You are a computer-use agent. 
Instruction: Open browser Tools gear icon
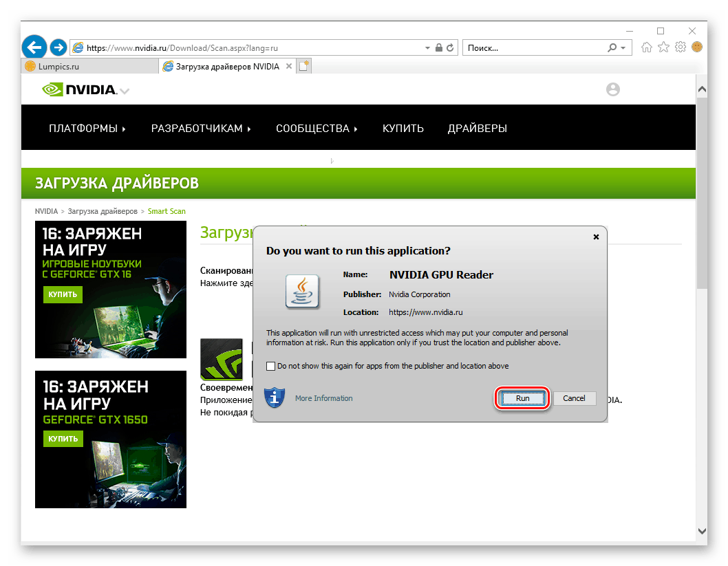(681, 47)
